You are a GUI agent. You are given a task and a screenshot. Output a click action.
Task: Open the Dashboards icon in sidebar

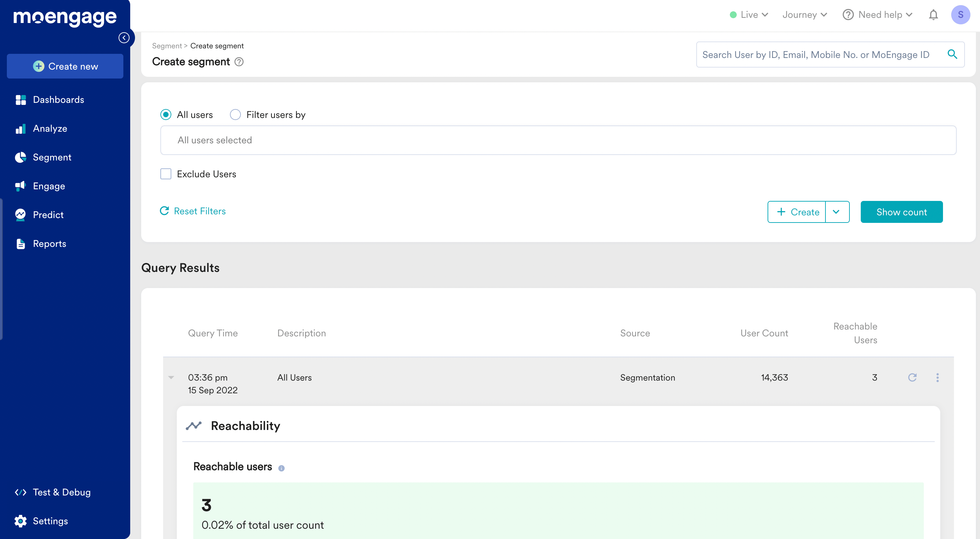point(21,100)
